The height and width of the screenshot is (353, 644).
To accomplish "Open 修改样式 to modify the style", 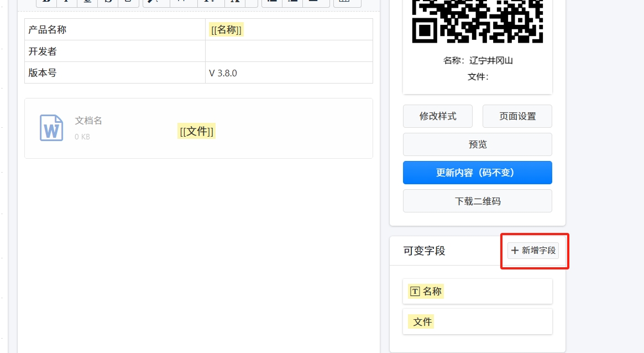I will click(437, 116).
